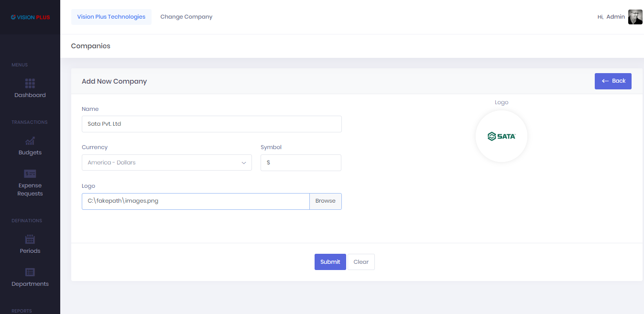Click the SATA logo preview image
Image resolution: width=644 pixels, height=314 pixels.
tap(501, 136)
